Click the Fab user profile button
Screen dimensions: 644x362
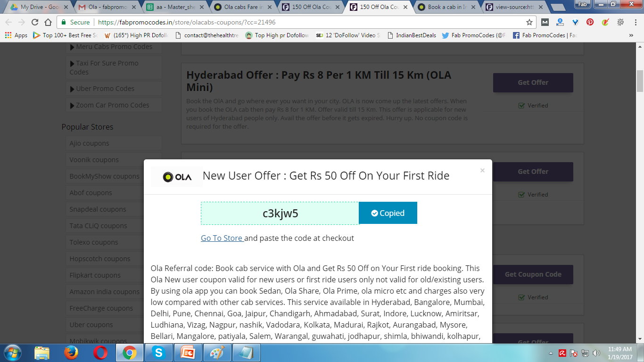coord(582,4)
